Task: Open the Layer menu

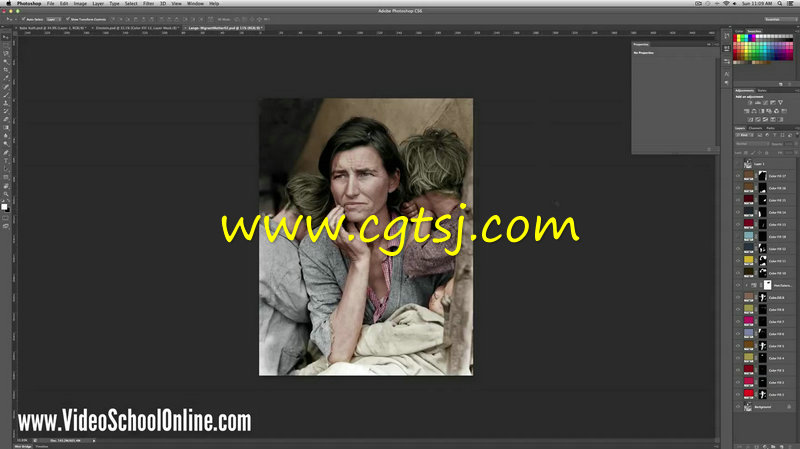Action: 98,4
